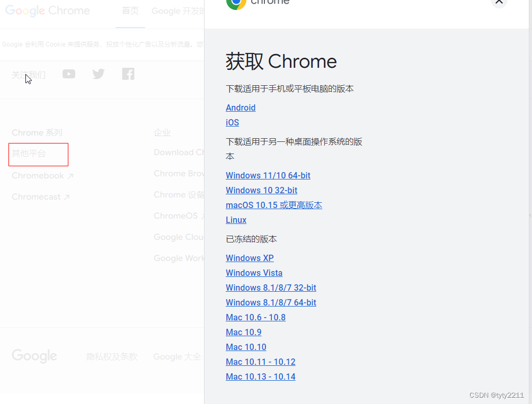The width and height of the screenshot is (532, 404).
Task: Open the Mac 10.11 - 10.12 link
Action: click(261, 362)
